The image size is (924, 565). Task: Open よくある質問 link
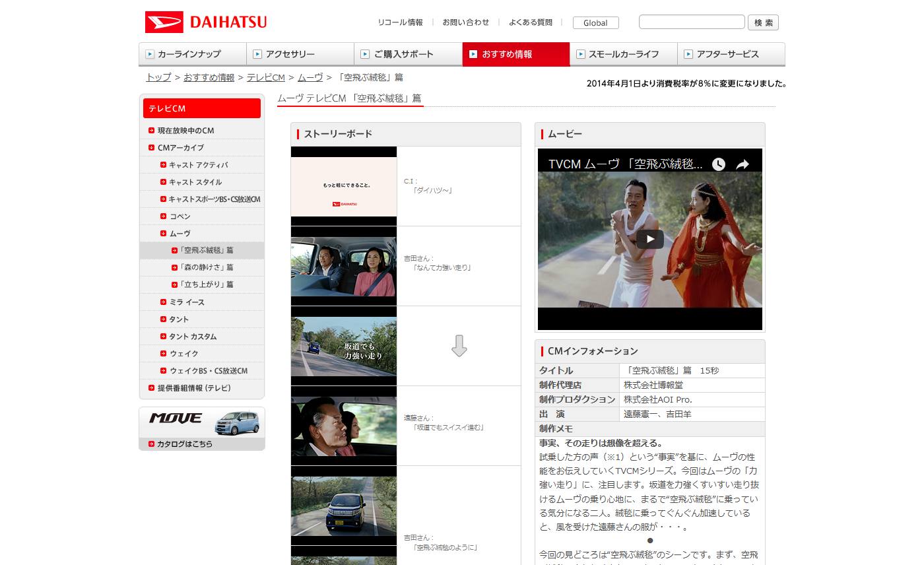pos(531,22)
